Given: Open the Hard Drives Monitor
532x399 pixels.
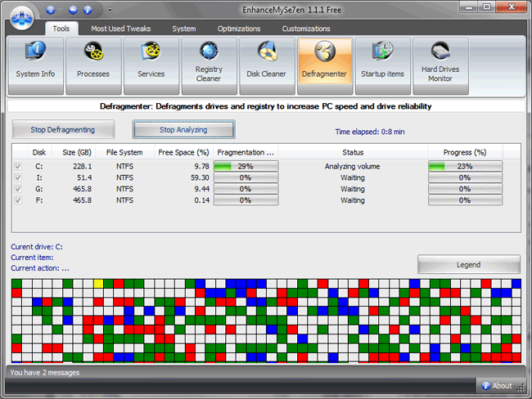Looking at the screenshot, I should (x=440, y=65).
